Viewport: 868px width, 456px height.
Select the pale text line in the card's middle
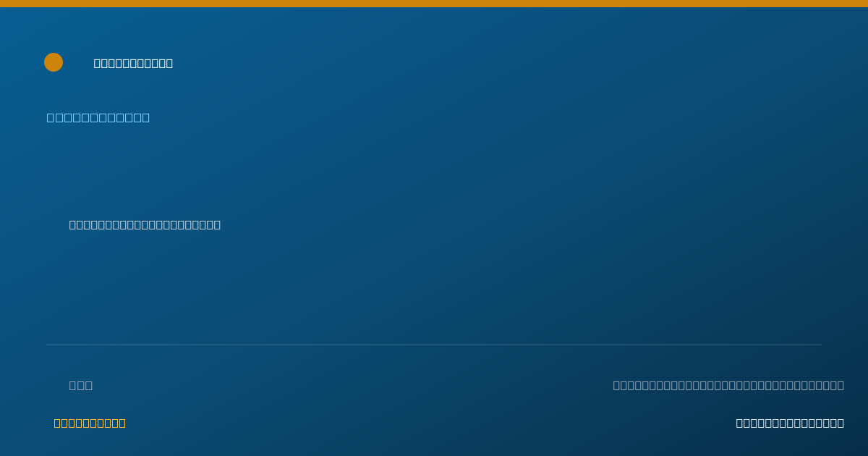(x=145, y=224)
